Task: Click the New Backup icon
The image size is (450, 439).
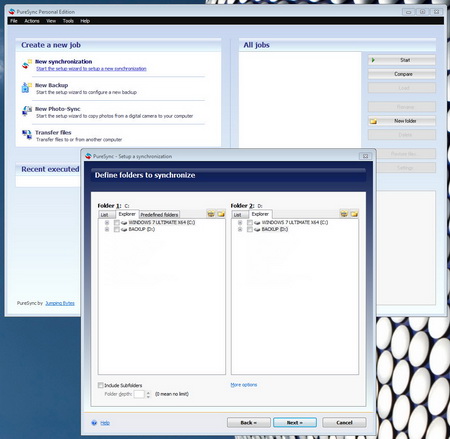Action: 27,88
